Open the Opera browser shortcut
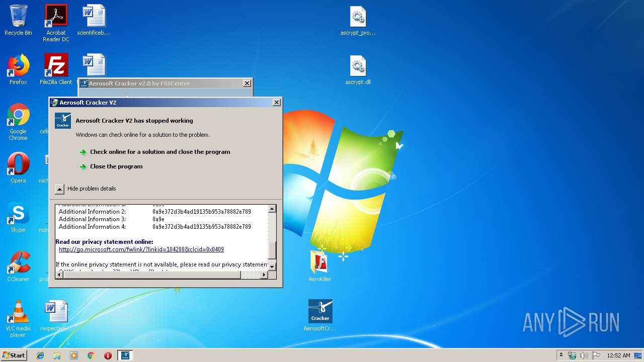 [18, 168]
